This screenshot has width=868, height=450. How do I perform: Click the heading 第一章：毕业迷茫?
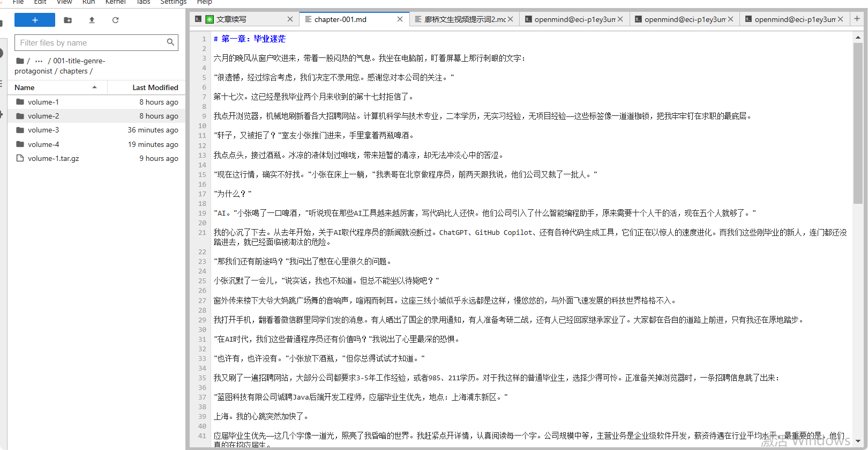click(253, 39)
